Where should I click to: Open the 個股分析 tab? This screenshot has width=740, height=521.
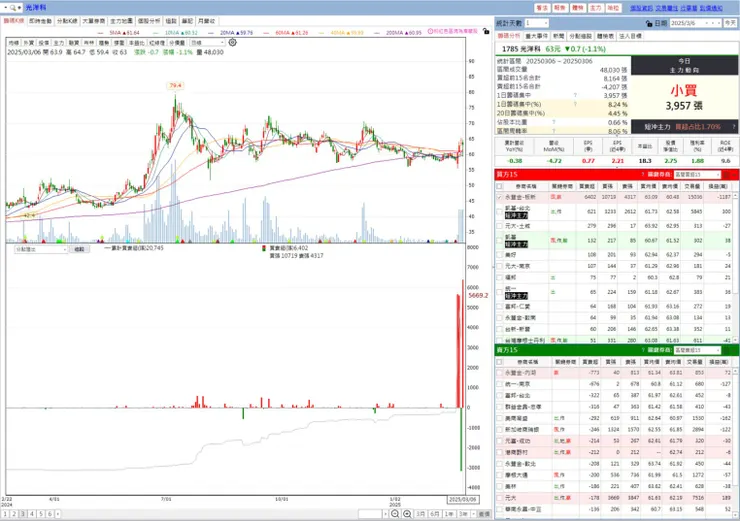[x=149, y=21]
